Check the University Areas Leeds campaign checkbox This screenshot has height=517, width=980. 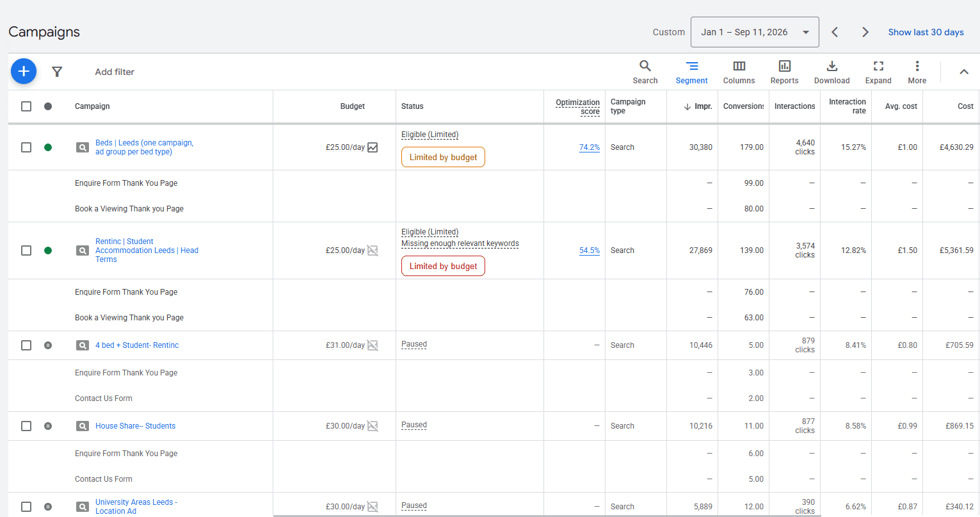(x=26, y=507)
